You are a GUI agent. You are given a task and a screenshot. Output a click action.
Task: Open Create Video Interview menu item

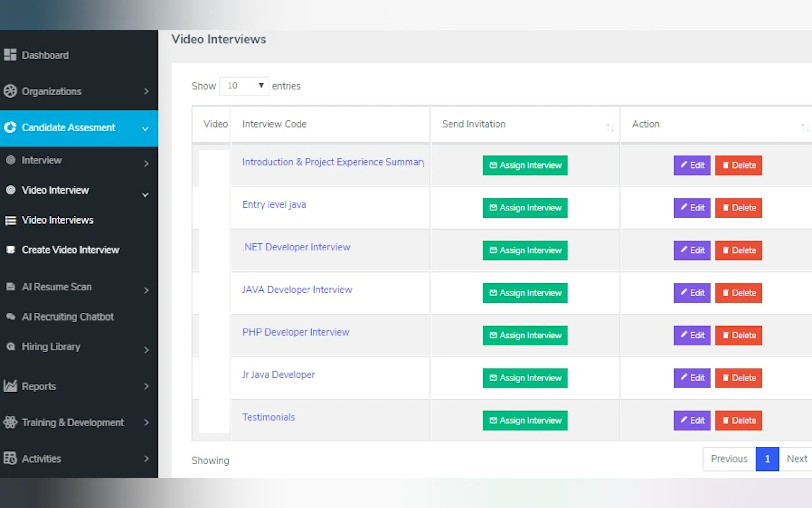click(x=70, y=250)
